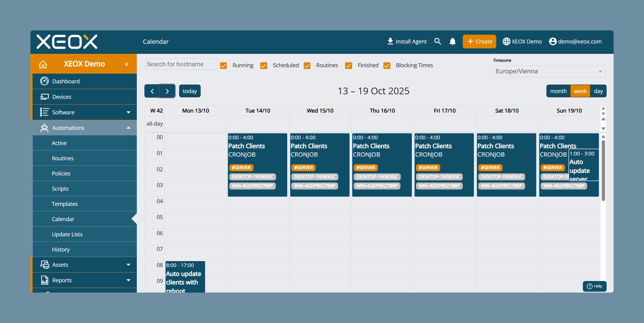
Task: Toggle the Routines checkbox
Action: click(307, 66)
